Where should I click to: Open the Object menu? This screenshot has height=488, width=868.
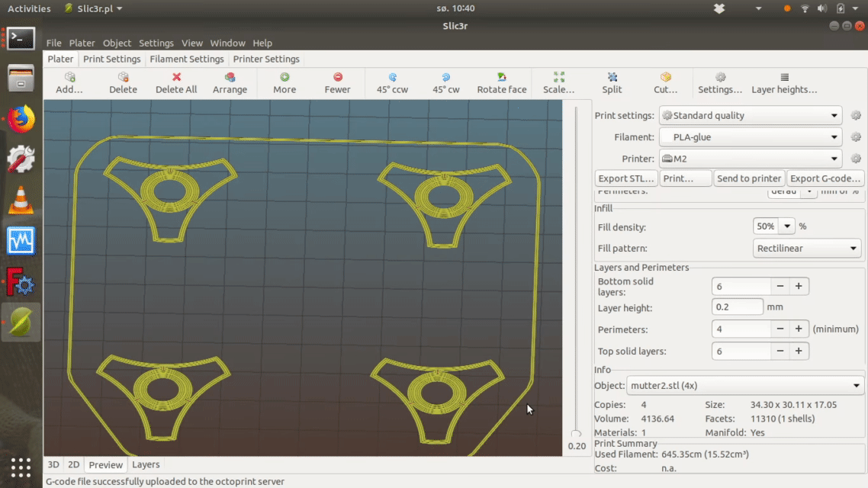(117, 43)
